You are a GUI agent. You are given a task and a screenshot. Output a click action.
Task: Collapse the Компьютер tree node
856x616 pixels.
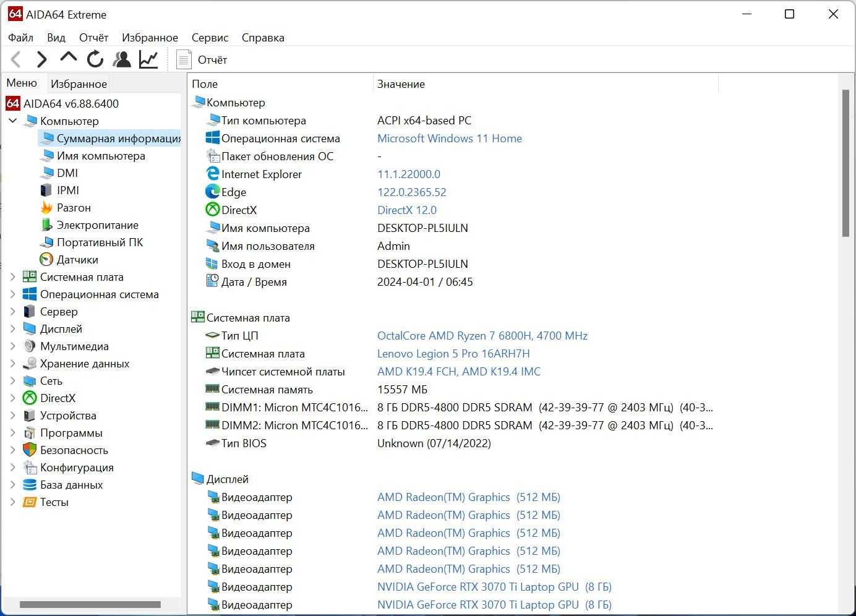12,121
